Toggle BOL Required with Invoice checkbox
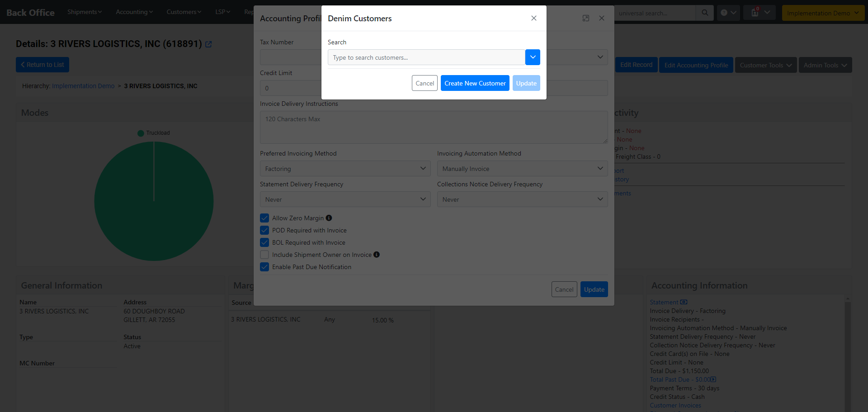The height and width of the screenshot is (412, 868). 264,242
